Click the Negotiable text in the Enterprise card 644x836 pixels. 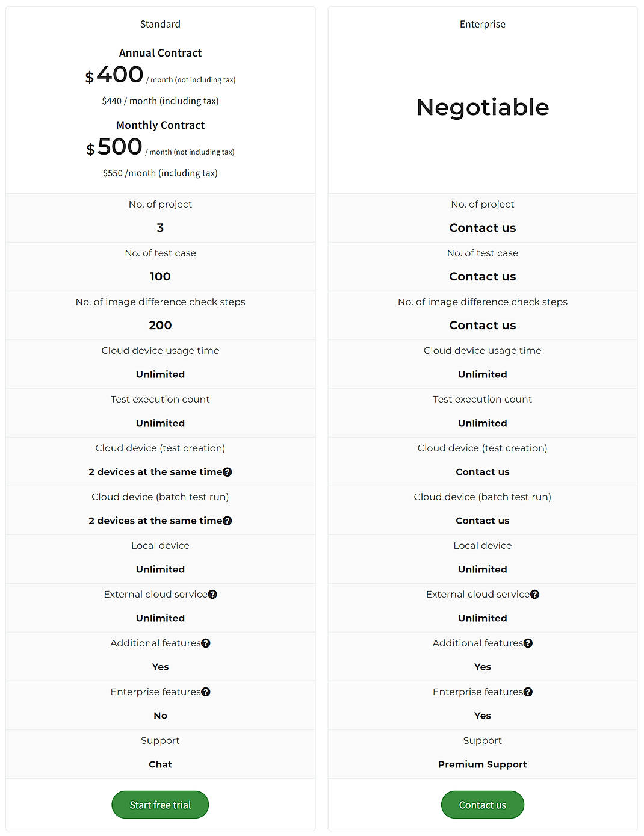[482, 107]
